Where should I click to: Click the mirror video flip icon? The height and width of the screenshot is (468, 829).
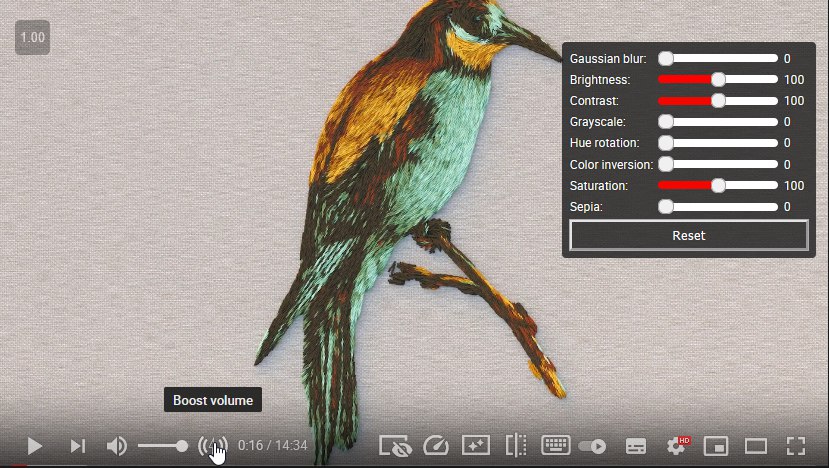coord(516,446)
